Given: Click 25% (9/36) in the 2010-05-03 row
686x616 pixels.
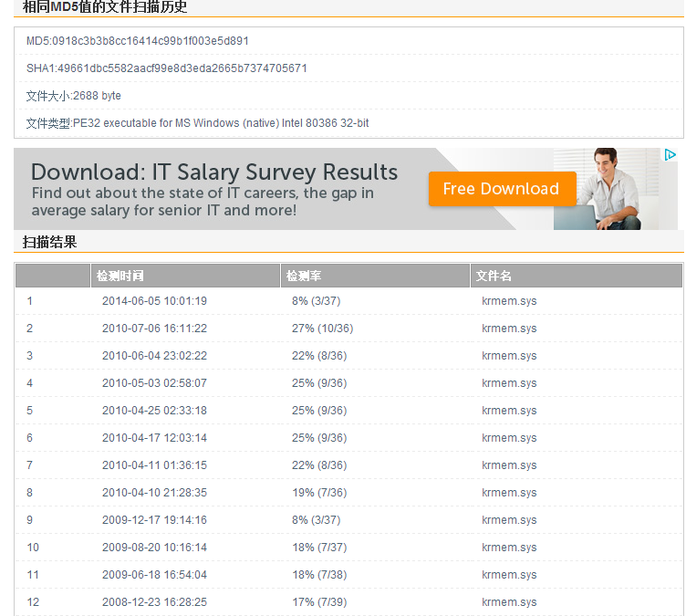Looking at the screenshot, I should (319, 383).
